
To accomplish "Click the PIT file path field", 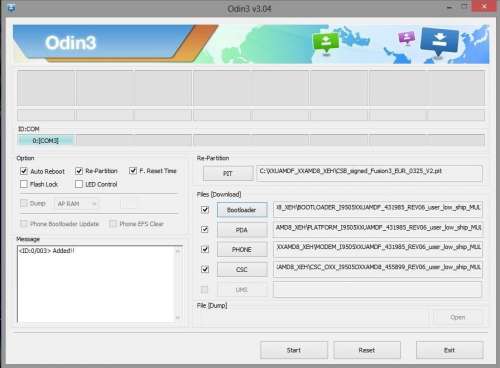I will [x=369, y=173].
